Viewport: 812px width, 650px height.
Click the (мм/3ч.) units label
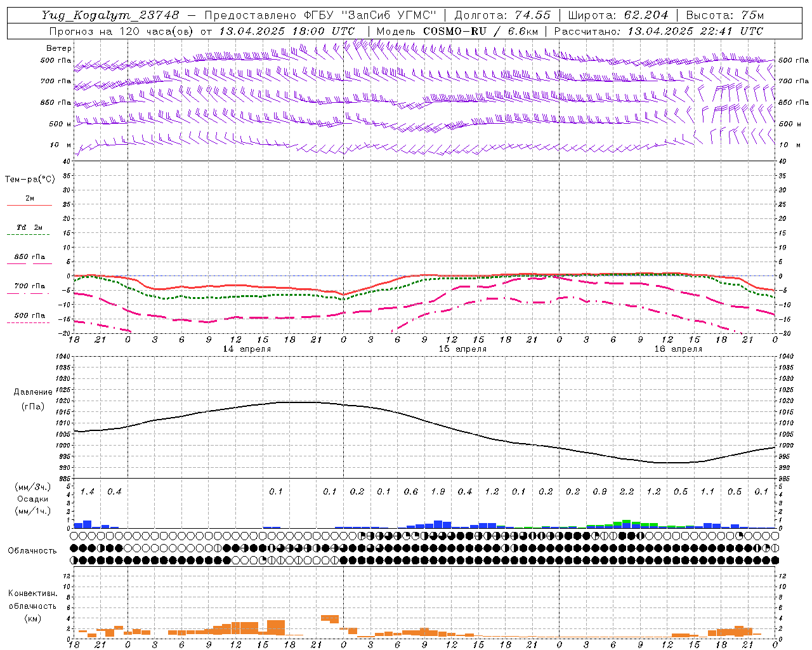(32, 487)
